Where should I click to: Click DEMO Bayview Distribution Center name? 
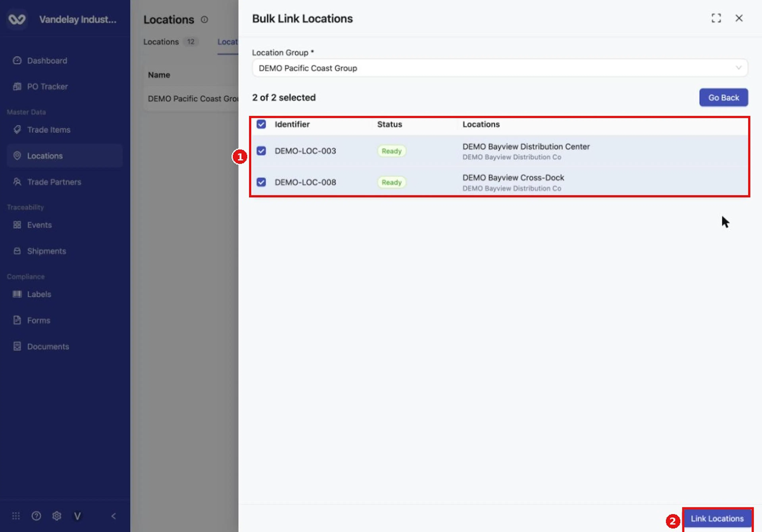tap(526, 147)
